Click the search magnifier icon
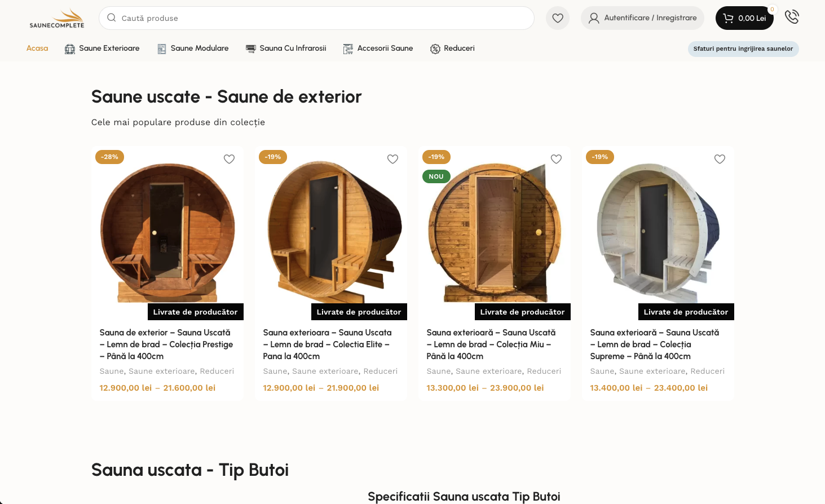This screenshot has width=825, height=504. [112, 18]
